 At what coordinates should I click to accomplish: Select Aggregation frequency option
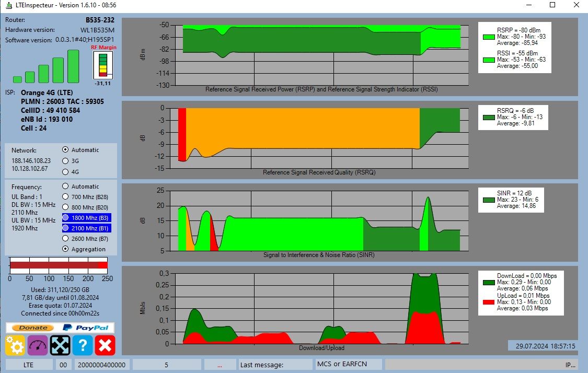[65, 249]
